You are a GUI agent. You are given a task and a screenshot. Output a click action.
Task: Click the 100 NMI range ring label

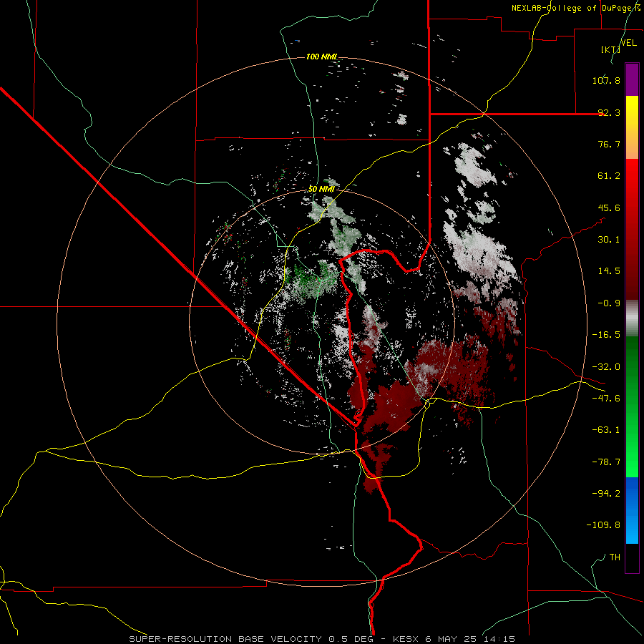coord(321,57)
